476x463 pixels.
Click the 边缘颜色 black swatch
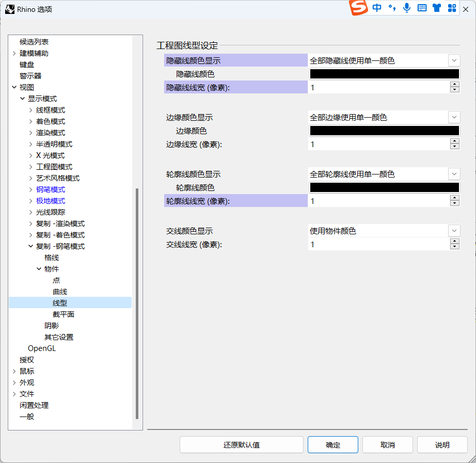[384, 131]
